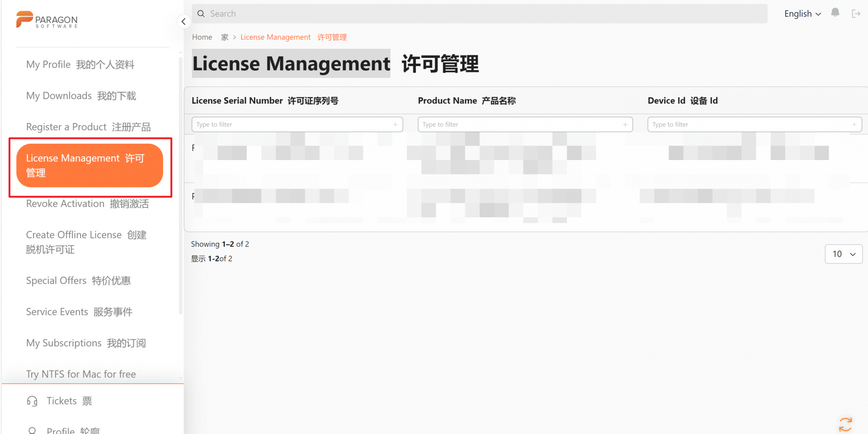Viewport: 868px width, 434px height.
Task: Click the License Management breadcrumb
Action: click(293, 37)
